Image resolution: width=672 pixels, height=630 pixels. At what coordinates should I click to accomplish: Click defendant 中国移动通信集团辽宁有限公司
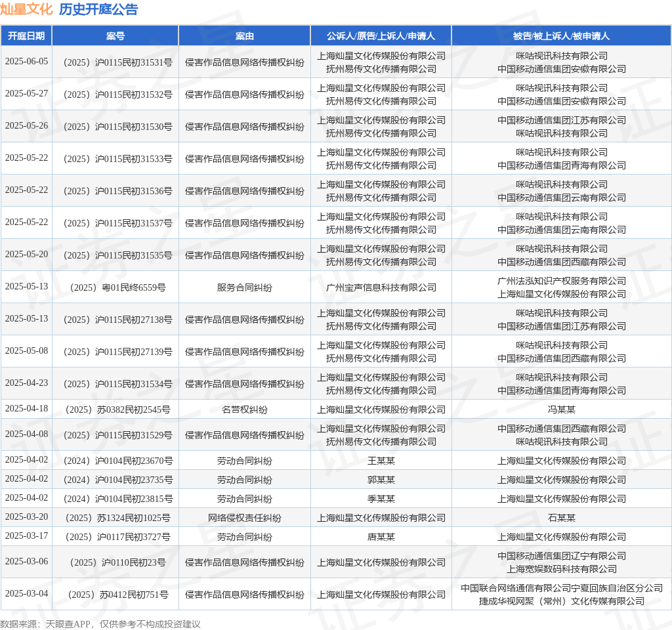point(562,556)
